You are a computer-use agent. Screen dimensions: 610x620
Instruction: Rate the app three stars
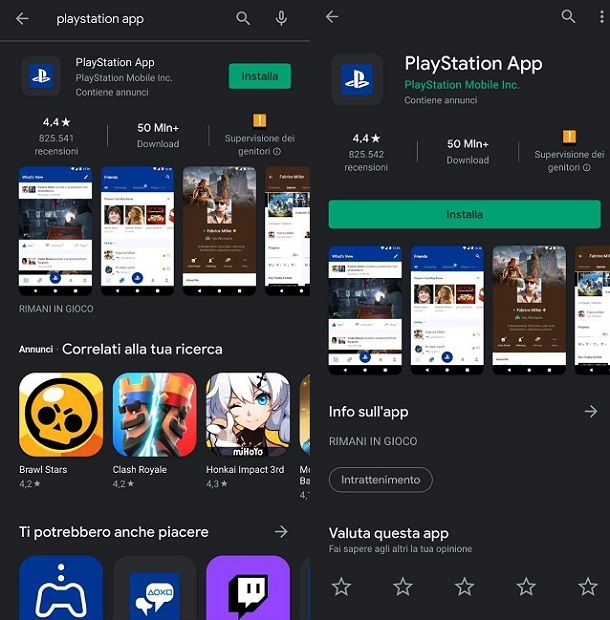[465, 586]
